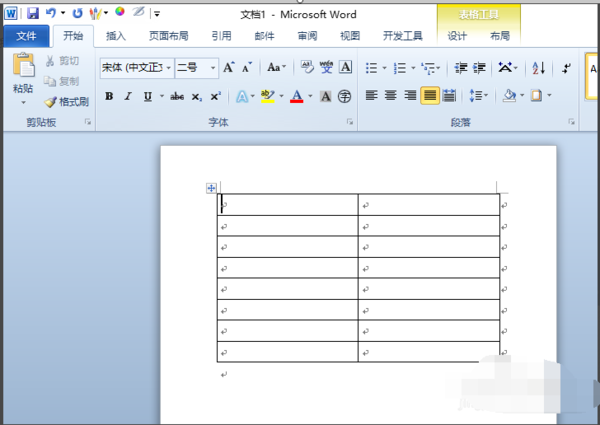Image resolution: width=600 pixels, height=425 pixels.
Task: Apply distributed alignment
Action: (449, 95)
